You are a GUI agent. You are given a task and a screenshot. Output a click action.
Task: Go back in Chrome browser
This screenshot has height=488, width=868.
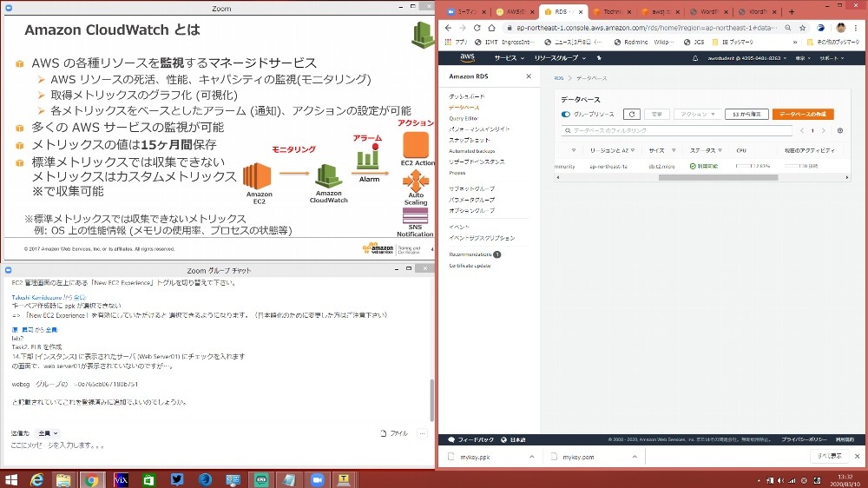[449, 28]
